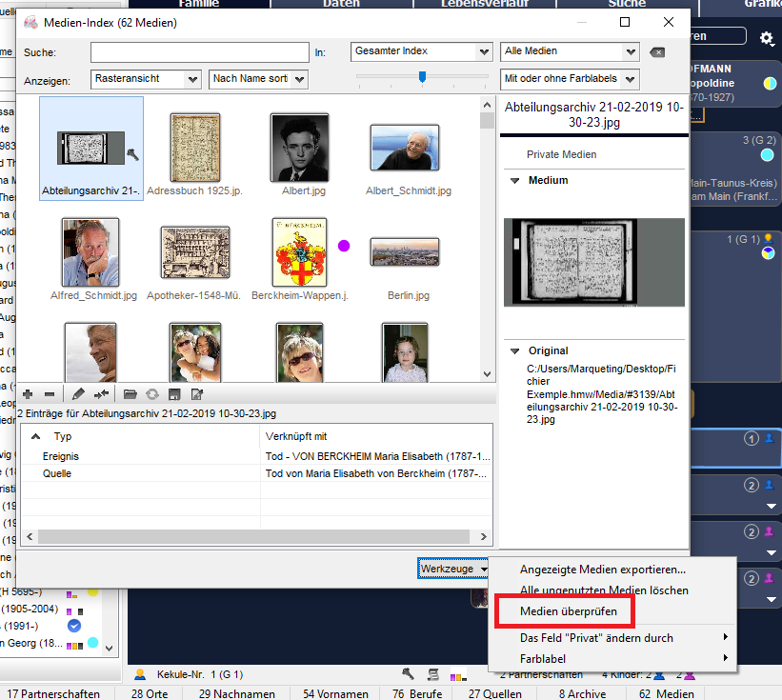Image resolution: width=782 pixels, height=700 pixels.
Task: Select the 'Berckheim-Wappen' thumbnail
Action: [x=299, y=251]
